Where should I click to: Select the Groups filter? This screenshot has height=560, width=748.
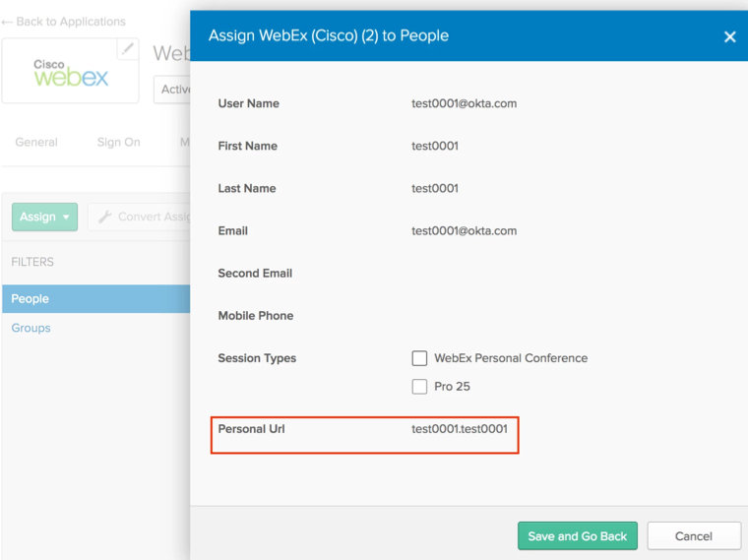pos(31,329)
